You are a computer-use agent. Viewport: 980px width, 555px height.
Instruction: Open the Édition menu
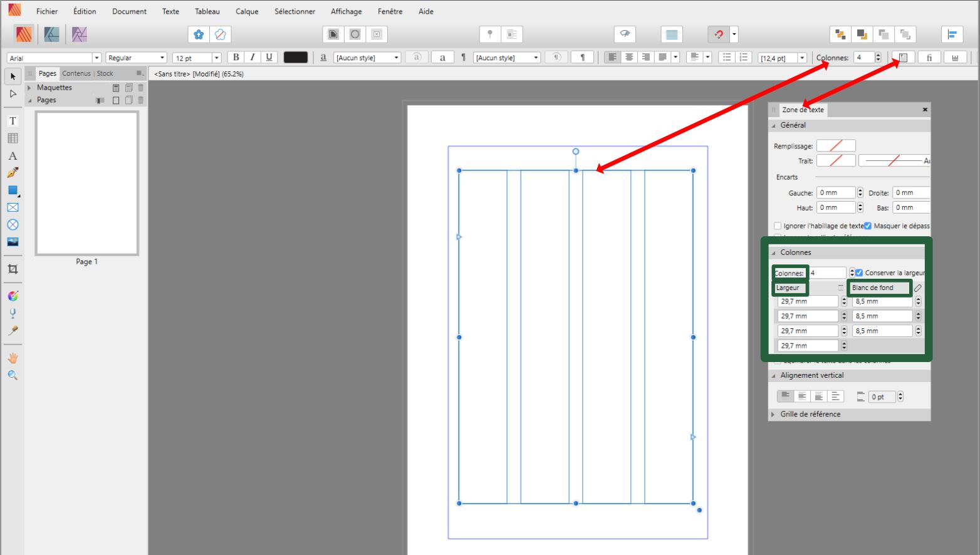pyautogui.click(x=85, y=11)
